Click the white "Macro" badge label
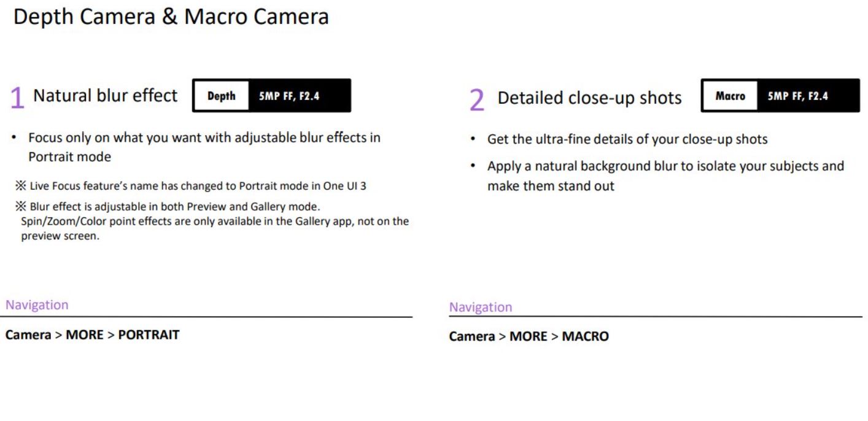868x421 pixels. (730, 96)
